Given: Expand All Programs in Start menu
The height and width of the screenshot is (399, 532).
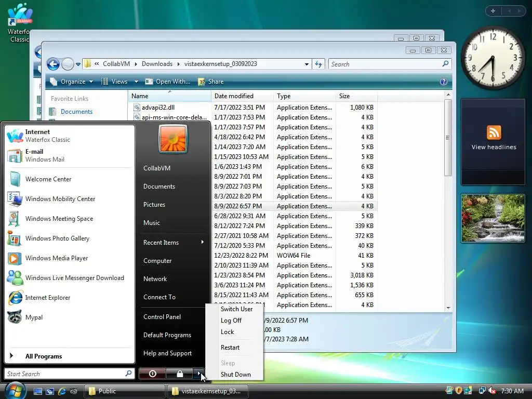Looking at the screenshot, I should coord(70,356).
